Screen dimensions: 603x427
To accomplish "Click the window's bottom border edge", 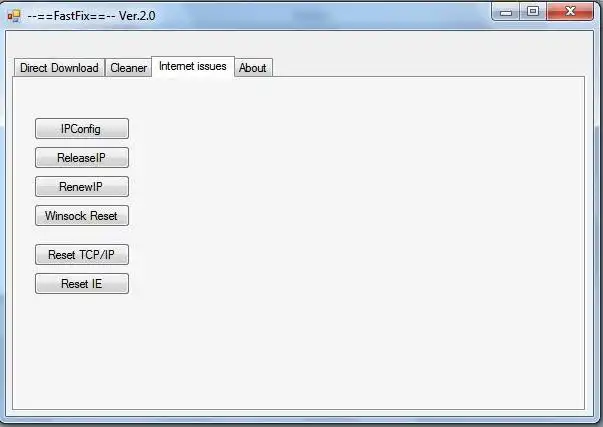I will coord(300,420).
